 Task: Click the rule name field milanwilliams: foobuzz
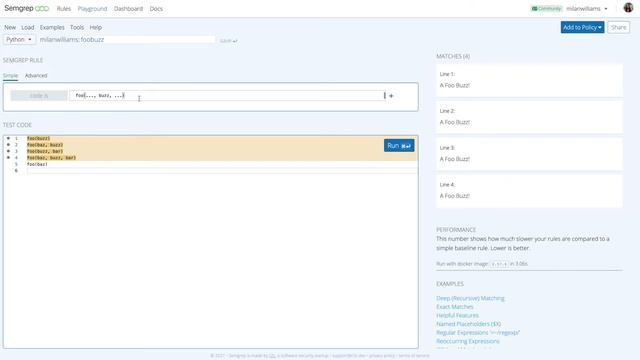(x=127, y=40)
